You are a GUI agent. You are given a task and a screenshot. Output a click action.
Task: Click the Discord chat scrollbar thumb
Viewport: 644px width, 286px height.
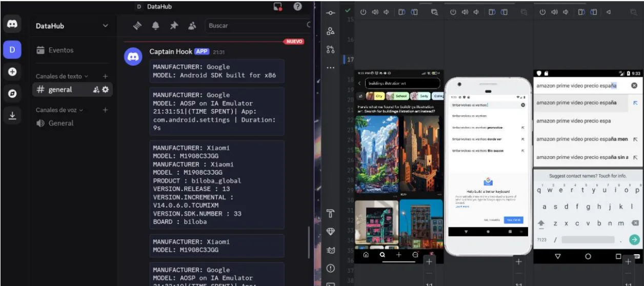pyautogui.click(x=309, y=242)
